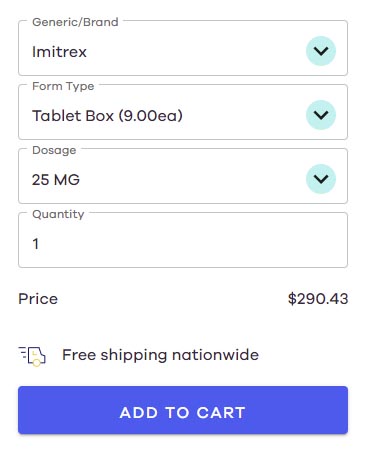The width and height of the screenshot is (367, 453).
Task: Click the Dosage chevron arrow icon
Action: coord(321,179)
